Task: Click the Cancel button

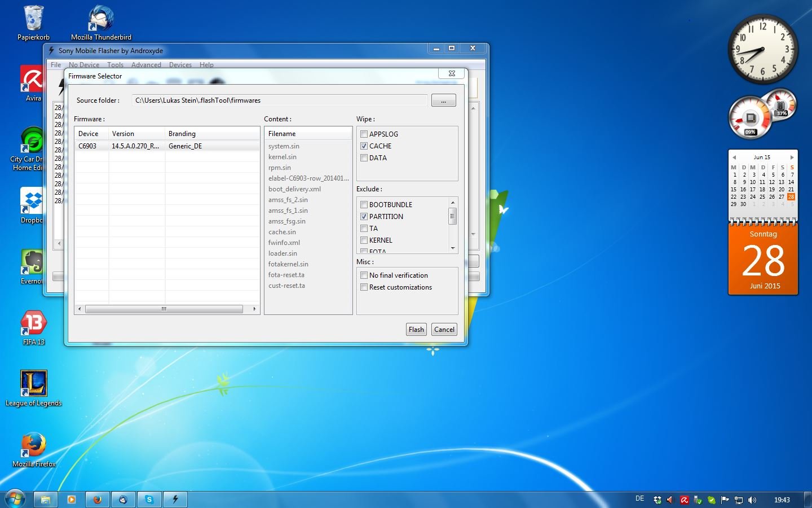Action: (x=444, y=330)
